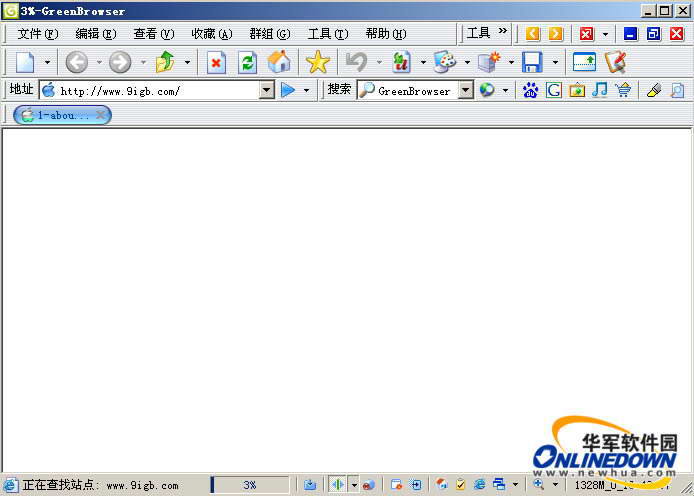This screenshot has width=694, height=496.
Task: Open dropdown arrow beside Go play button
Action: tap(306, 91)
